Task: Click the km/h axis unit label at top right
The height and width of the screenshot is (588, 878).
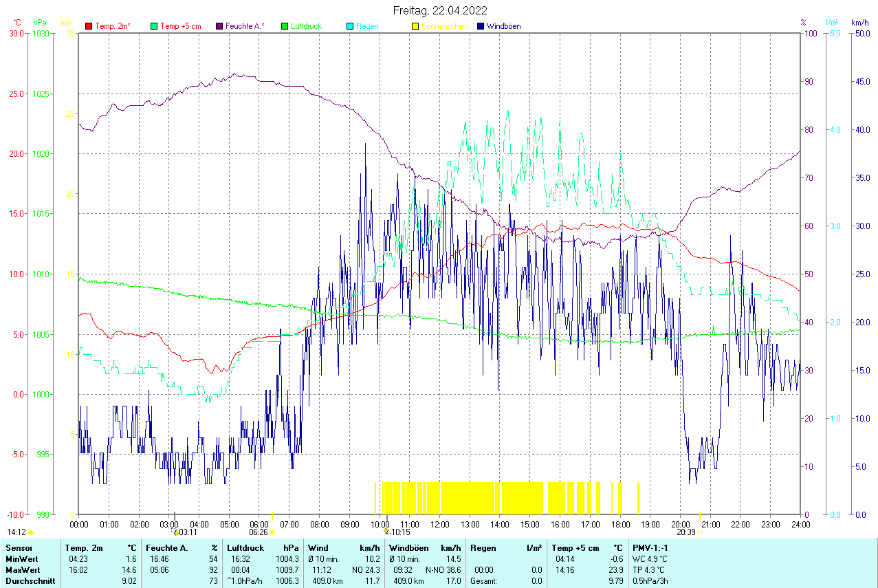Action: coord(860,23)
